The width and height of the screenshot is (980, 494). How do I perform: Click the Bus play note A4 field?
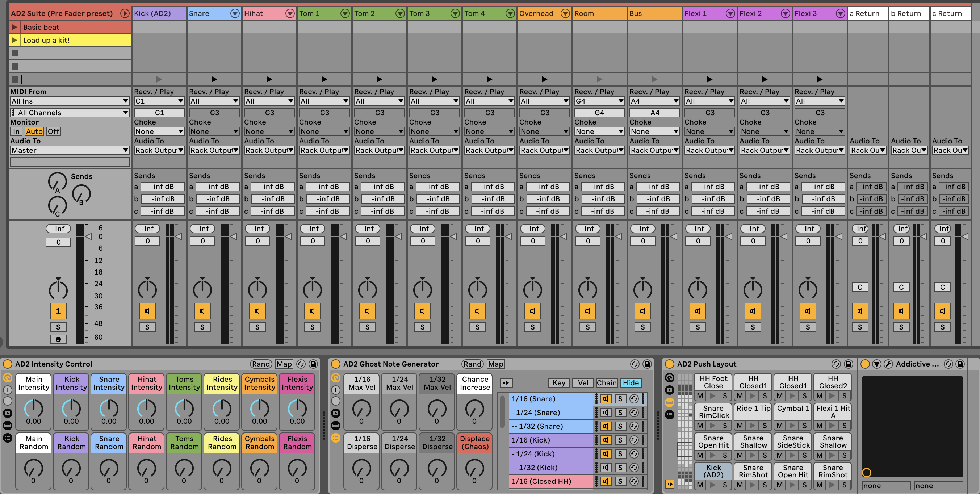click(654, 112)
